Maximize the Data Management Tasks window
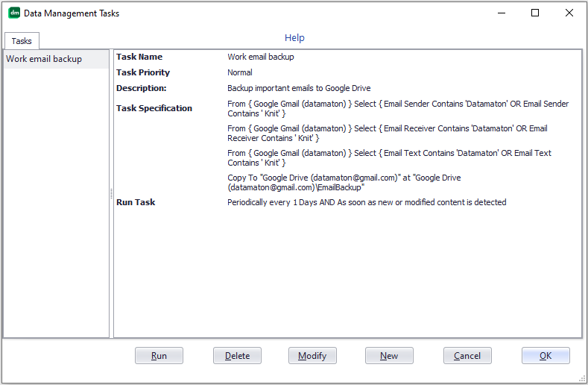 coord(535,13)
